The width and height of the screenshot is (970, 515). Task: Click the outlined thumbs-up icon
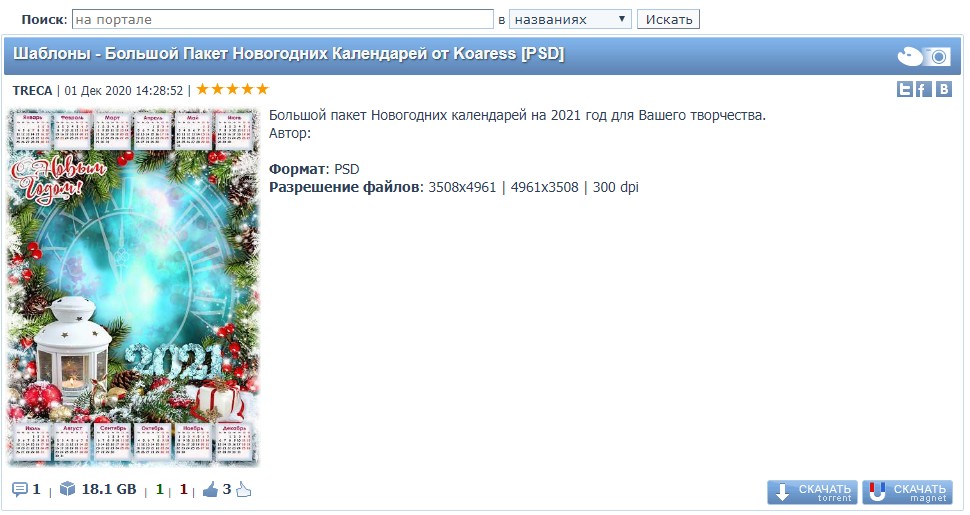point(244,490)
